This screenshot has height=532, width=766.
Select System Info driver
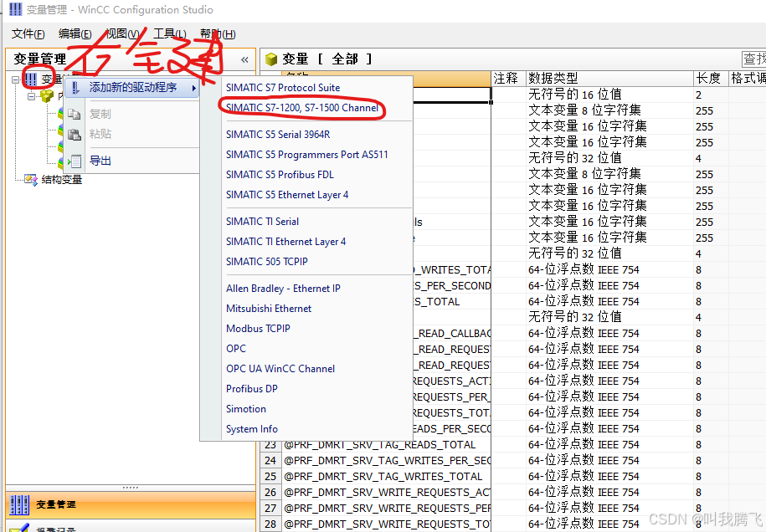[252, 429]
